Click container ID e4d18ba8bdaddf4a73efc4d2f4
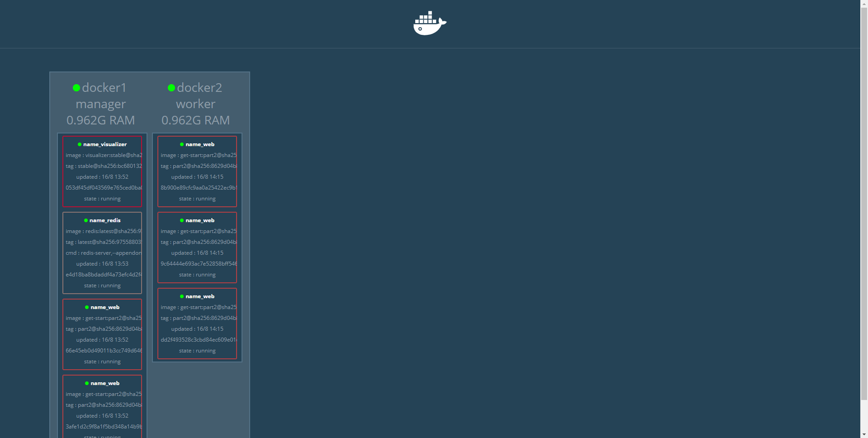This screenshot has width=868, height=438. click(104, 275)
